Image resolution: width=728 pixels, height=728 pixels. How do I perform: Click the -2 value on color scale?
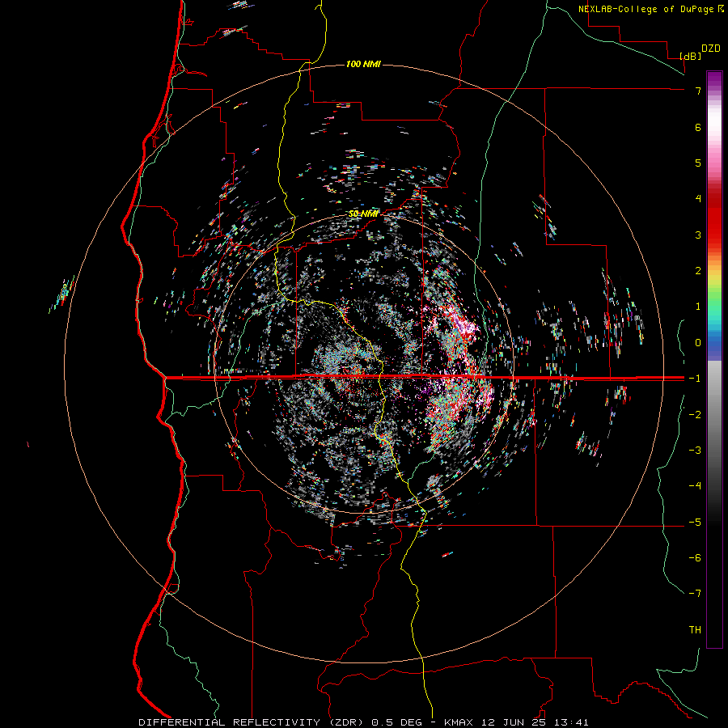point(695,415)
